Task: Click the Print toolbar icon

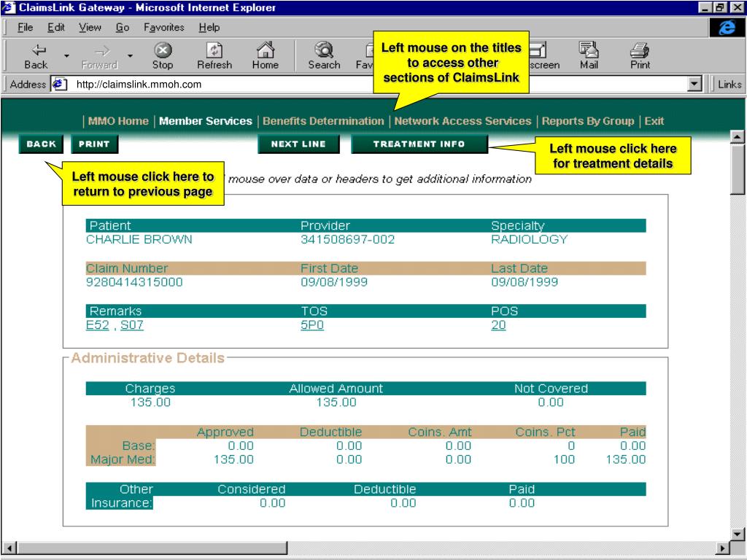Action: click(639, 50)
